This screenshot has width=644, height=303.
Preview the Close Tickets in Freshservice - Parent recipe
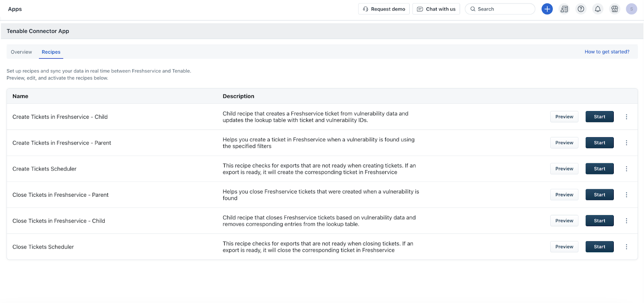pos(564,195)
